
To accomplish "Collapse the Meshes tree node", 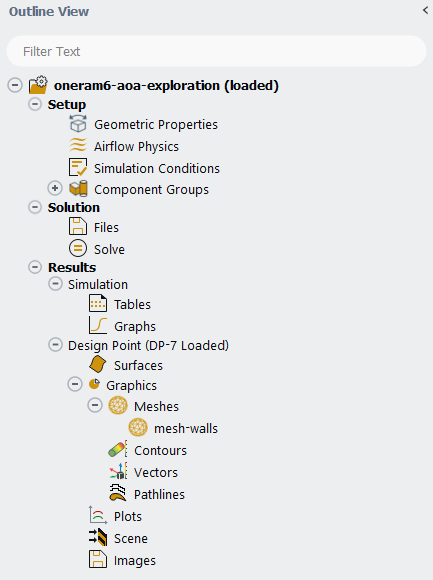I will pyautogui.click(x=95, y=405).
